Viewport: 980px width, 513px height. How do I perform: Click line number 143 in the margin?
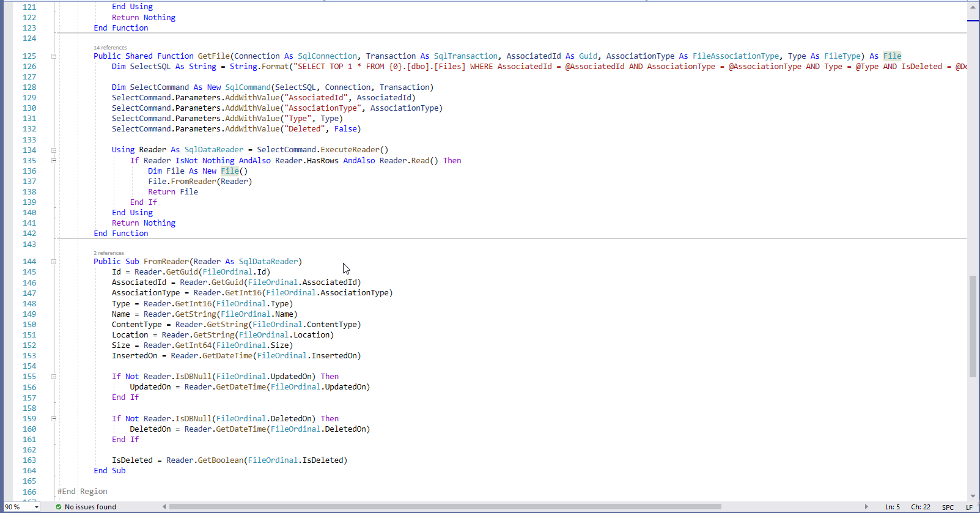point(29,245)
